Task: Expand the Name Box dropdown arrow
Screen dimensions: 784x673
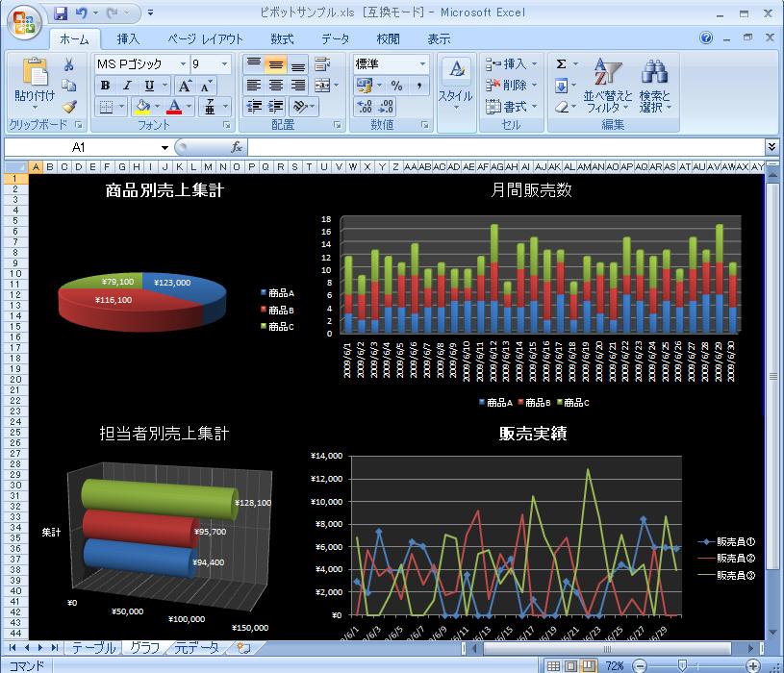Action: [x=164, y=147]
